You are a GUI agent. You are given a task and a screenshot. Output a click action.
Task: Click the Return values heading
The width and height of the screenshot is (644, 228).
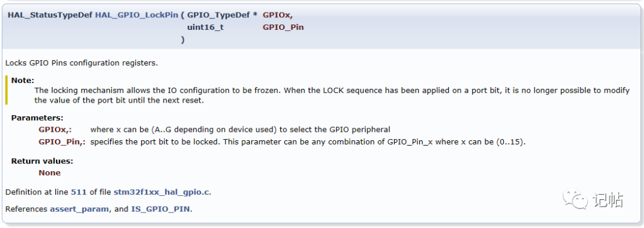click(42, 161)
